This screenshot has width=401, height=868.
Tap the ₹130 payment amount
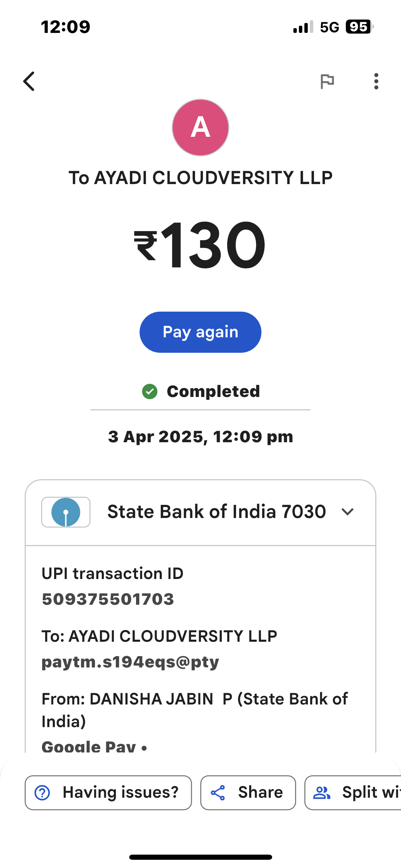pyautogui.click(x=200, y=245)
